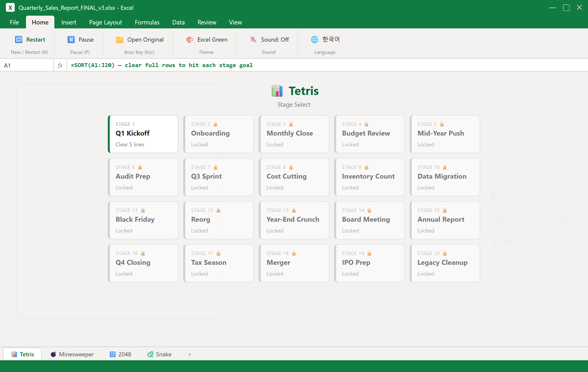Click the lock icon on Stage 16
The height and width of the screenshot is (372, 588).
[143, 253]
